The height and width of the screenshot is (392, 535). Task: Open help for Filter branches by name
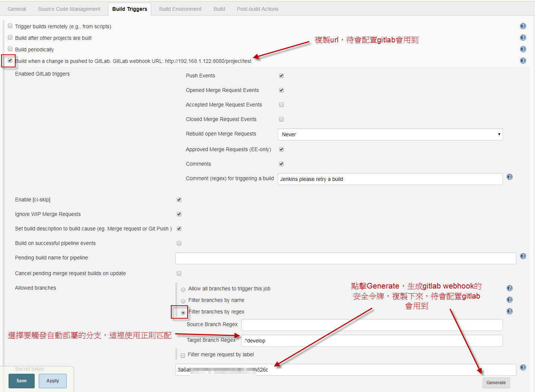point(510,300)
